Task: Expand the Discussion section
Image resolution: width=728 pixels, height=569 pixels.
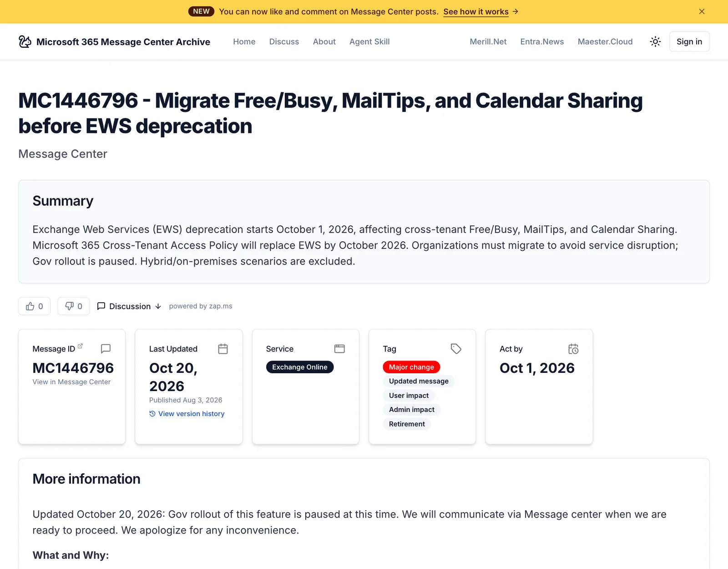Action: click(x=129, y=306)
